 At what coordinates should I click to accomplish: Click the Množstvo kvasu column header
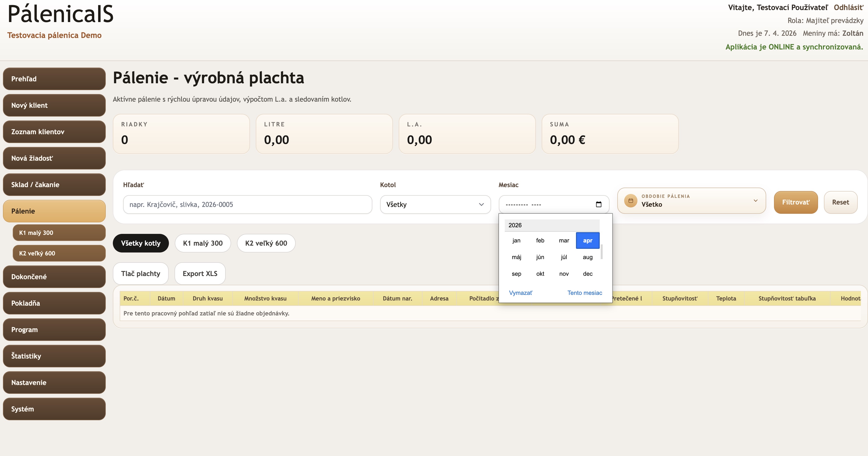click(x=265, y=298)
